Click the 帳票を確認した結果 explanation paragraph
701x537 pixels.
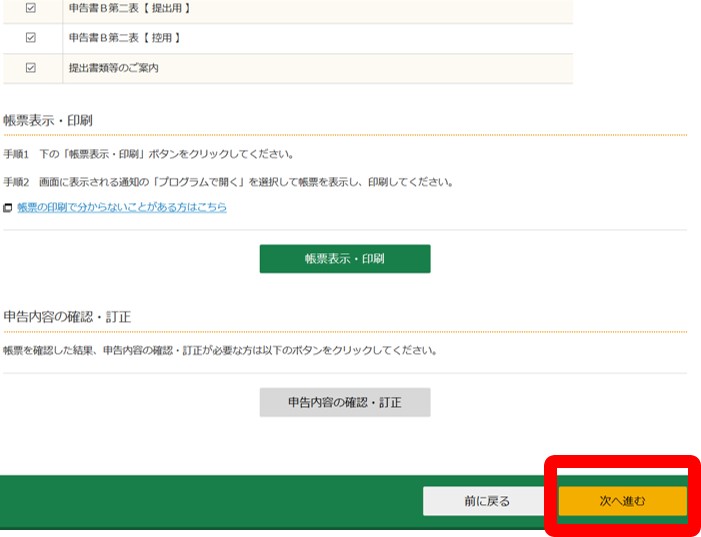(220, 351)
